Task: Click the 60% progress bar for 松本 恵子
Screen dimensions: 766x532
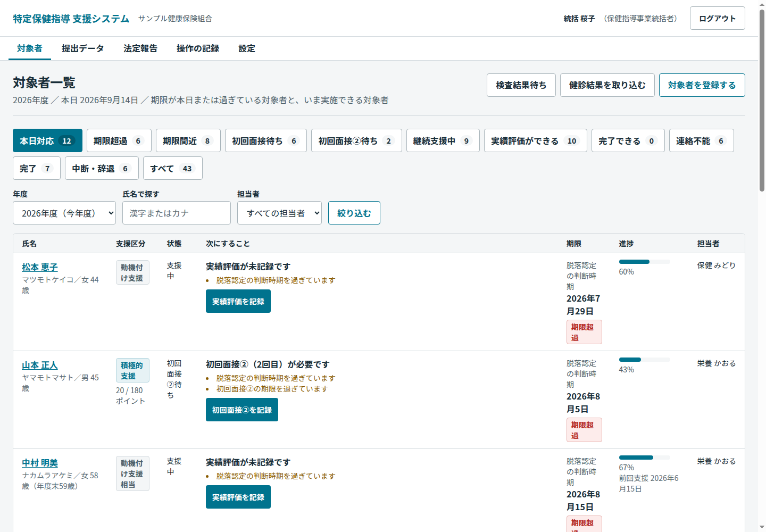Action: pyautogui.click(x=645, y=262)
